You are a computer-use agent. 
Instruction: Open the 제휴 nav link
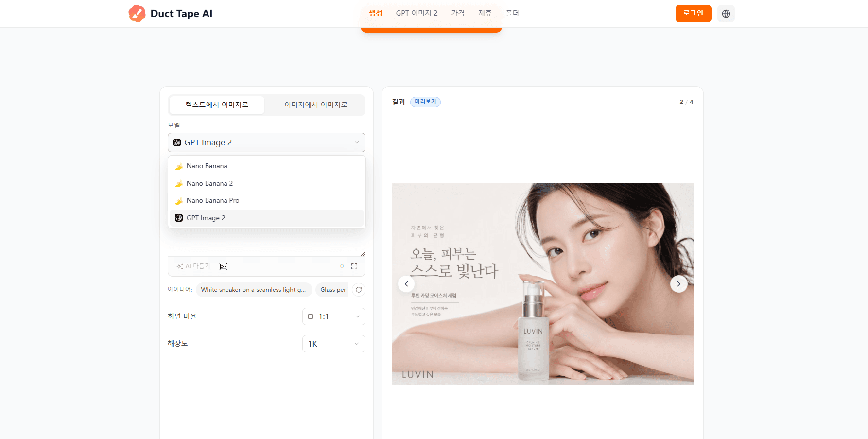[x=485, y=13]
